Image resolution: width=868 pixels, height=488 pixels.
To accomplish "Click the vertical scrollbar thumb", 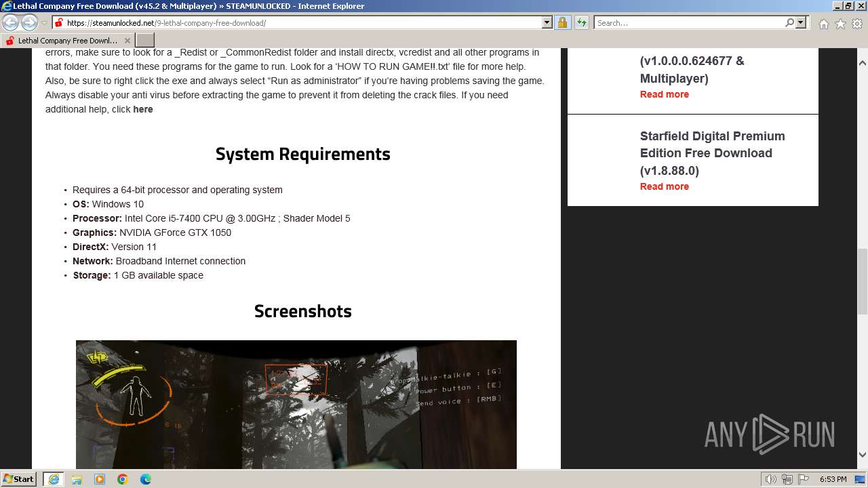I will coord(863,281).
